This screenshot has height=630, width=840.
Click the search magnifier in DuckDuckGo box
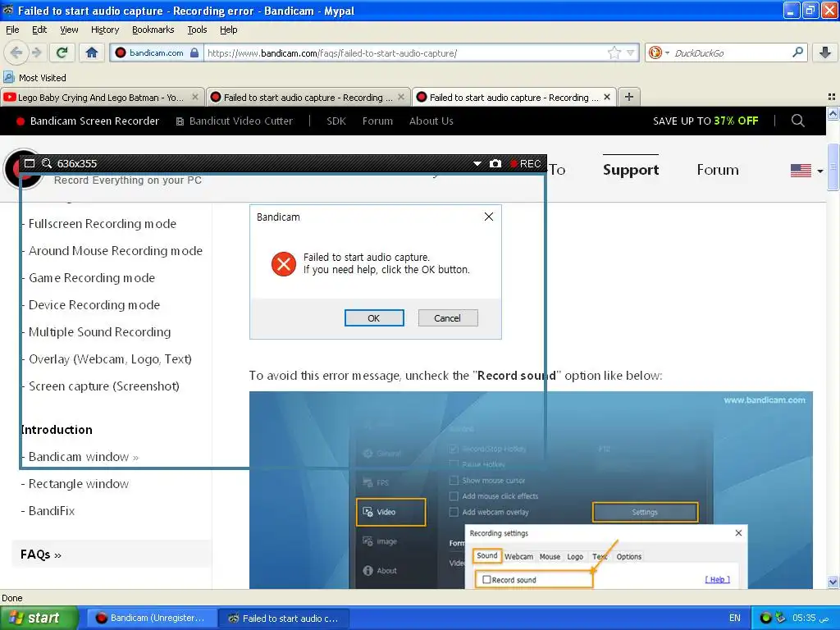point(797,52)
